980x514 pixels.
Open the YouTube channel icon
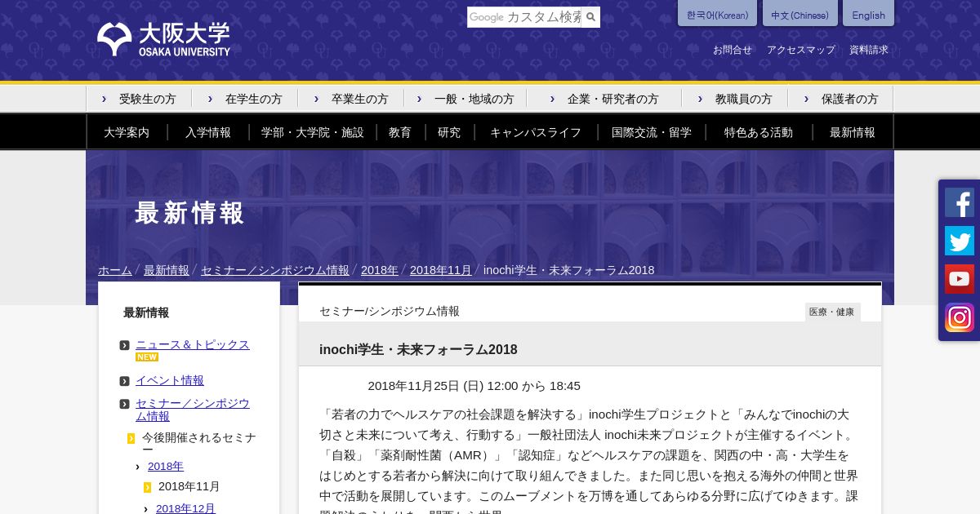960,279
